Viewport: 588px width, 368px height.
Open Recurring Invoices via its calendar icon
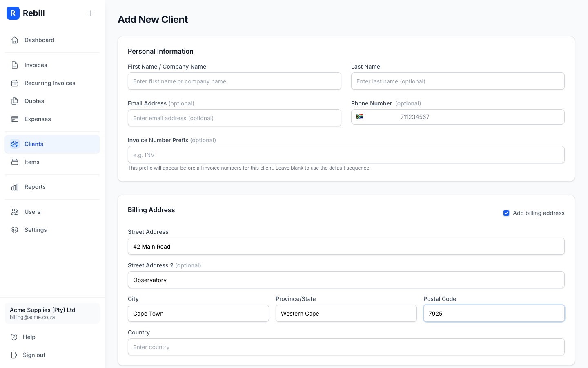(x=15, y=83)
